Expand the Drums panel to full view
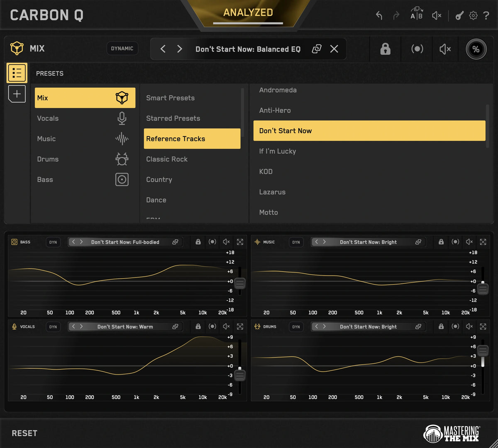Screen dimensions: 498x448 pos(483,326)
